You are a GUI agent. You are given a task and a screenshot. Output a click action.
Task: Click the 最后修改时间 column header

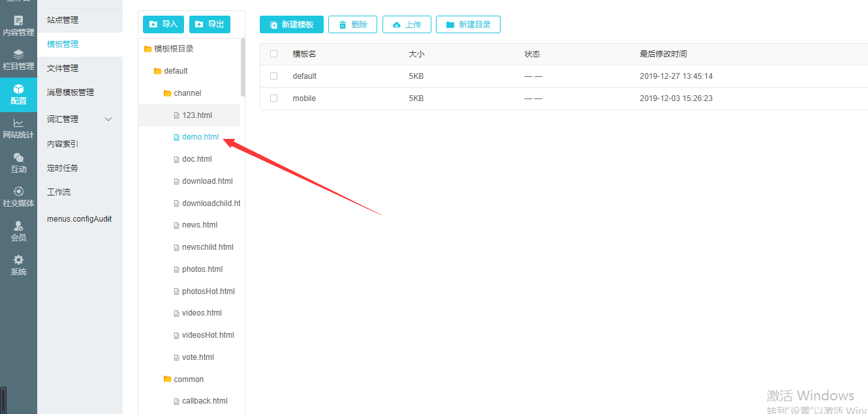tap(663, 54)
